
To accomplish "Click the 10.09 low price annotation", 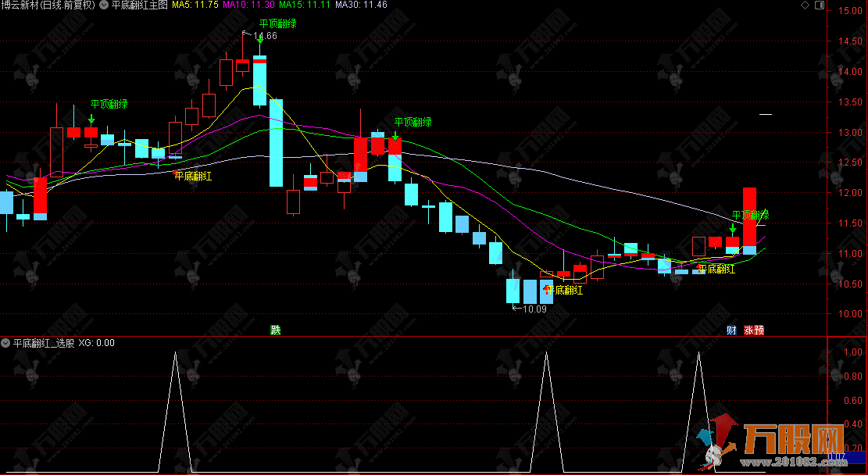I will [x=534, y=309].
